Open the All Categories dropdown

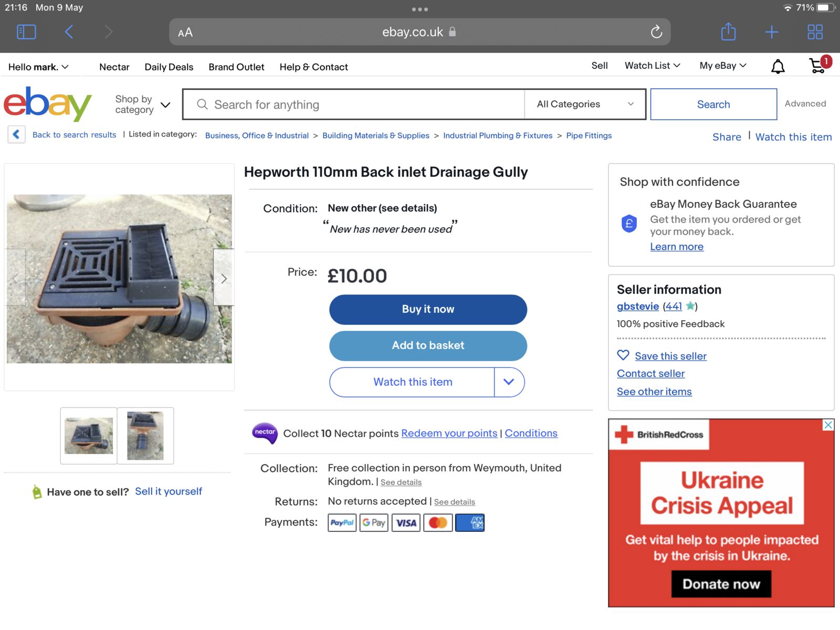click(584, 104)
